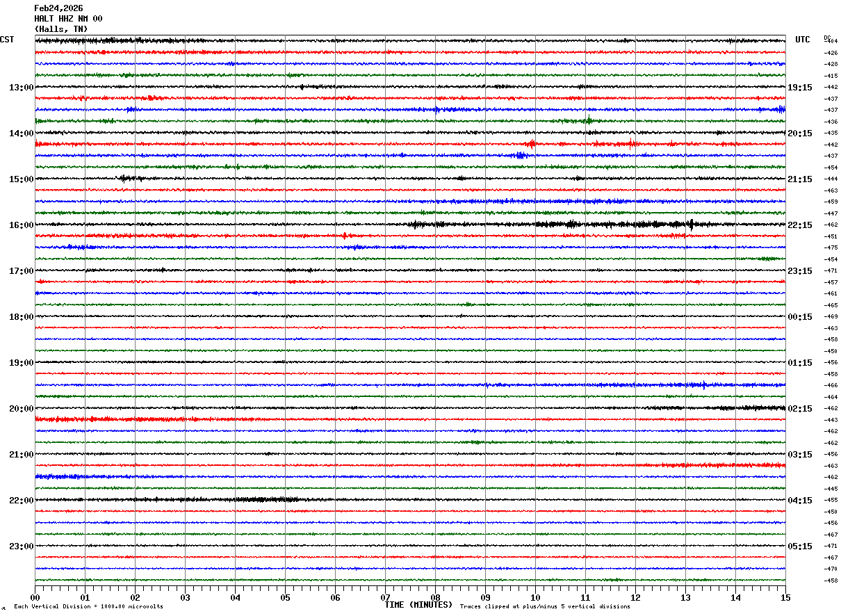
Task: Select the 20:00 CST time label
Action: click(22, 409)
